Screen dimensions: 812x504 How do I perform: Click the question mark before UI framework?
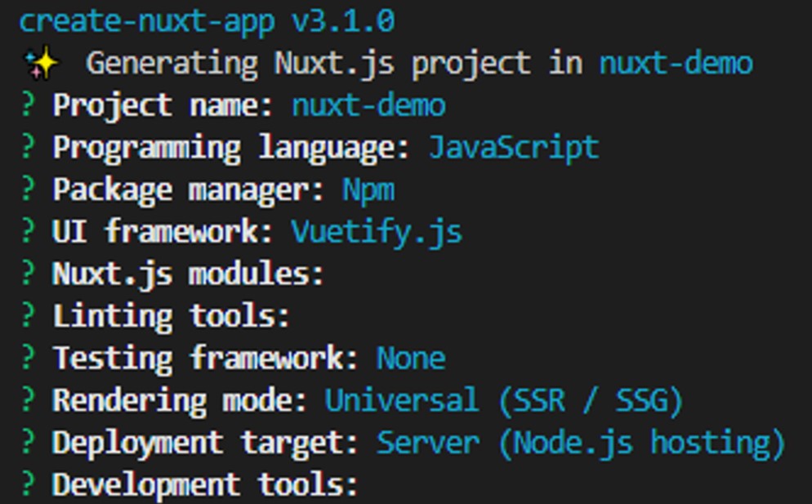point(25,231)
